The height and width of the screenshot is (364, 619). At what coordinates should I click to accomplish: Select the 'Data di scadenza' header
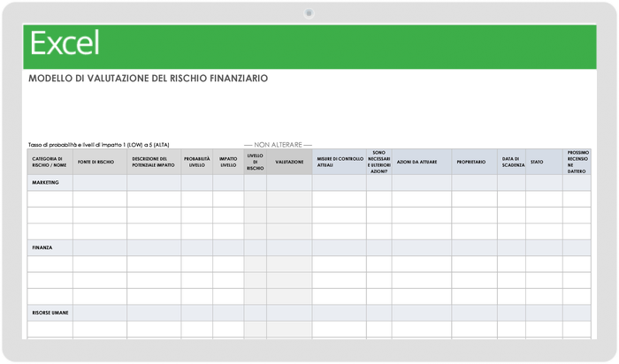(512, 162)
